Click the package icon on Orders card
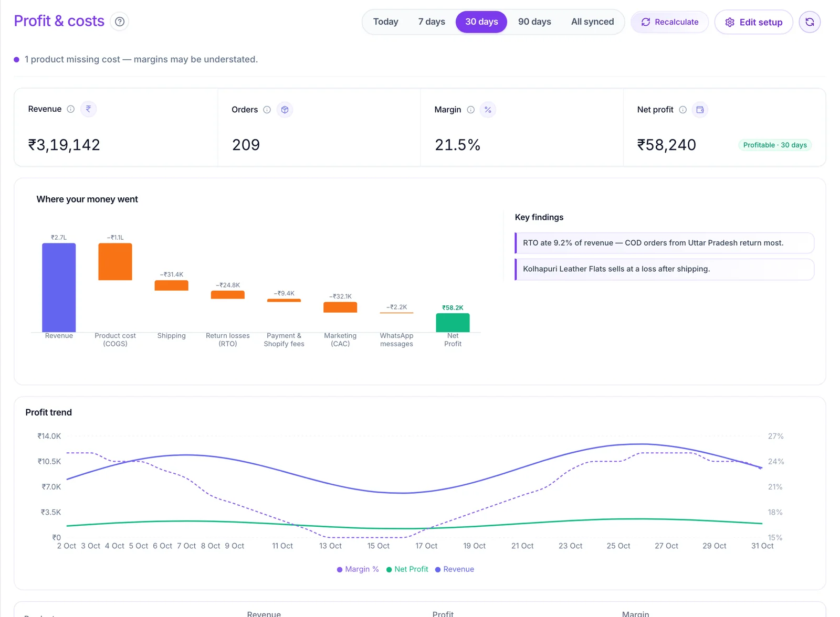The height and width of the screenshot is (617, 840). 285,110
